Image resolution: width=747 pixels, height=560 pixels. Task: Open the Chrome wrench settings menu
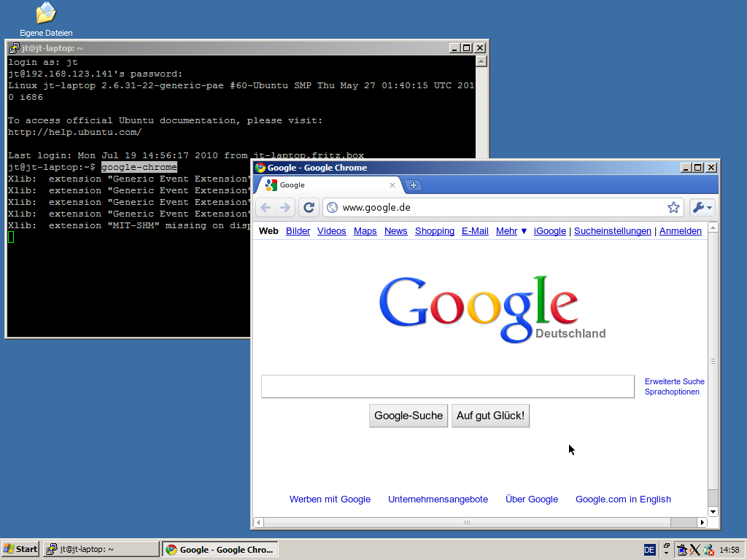[x=702, y=208]
